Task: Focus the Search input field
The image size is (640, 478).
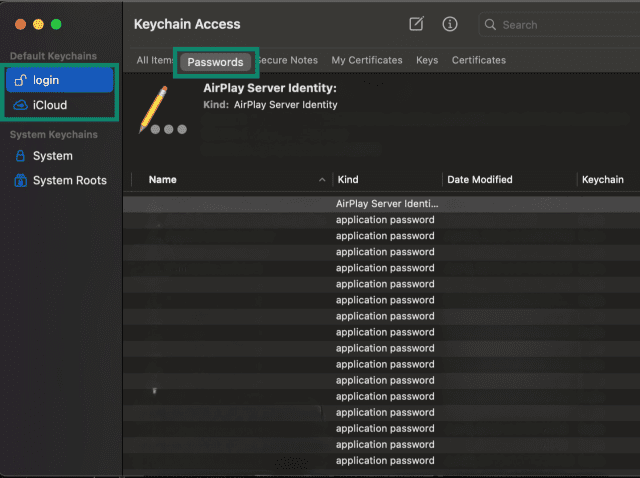Action: (x=559, y=25)
